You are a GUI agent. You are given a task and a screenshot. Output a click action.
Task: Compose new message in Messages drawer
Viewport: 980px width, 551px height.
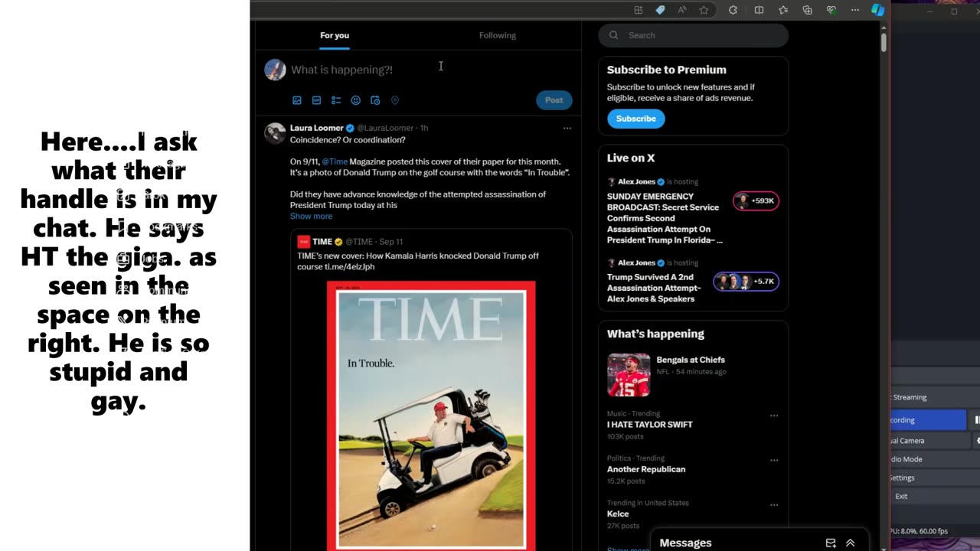tap(831, 543)
